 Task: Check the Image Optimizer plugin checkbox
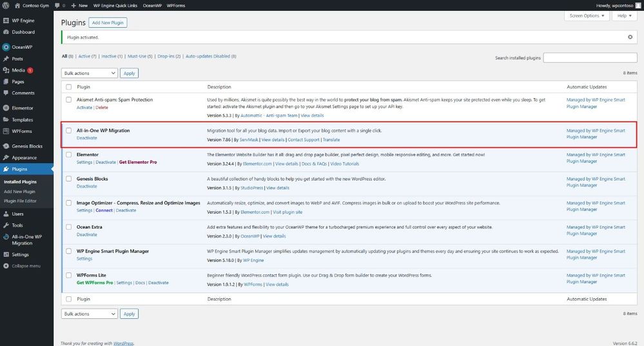(x=68, y=203)
